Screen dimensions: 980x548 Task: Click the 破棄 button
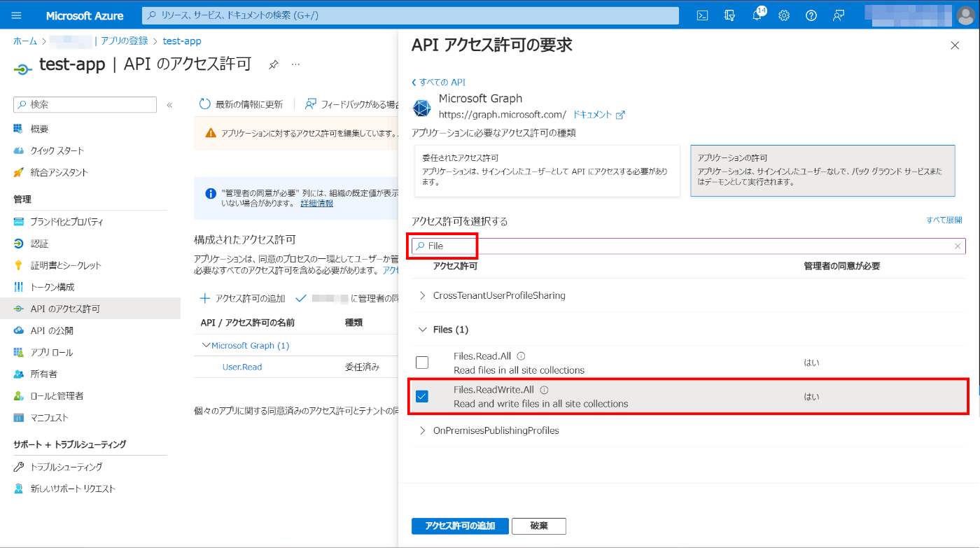tap(539, 526)
